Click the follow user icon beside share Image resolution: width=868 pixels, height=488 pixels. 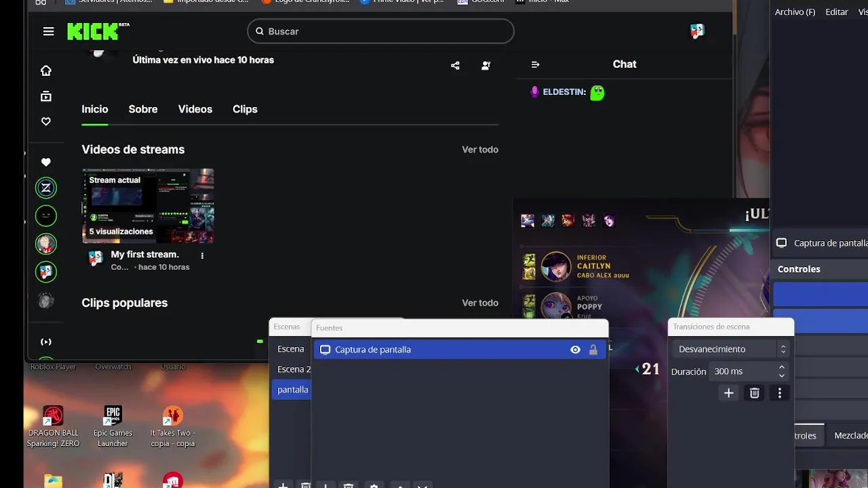click(x=486, y=66)
